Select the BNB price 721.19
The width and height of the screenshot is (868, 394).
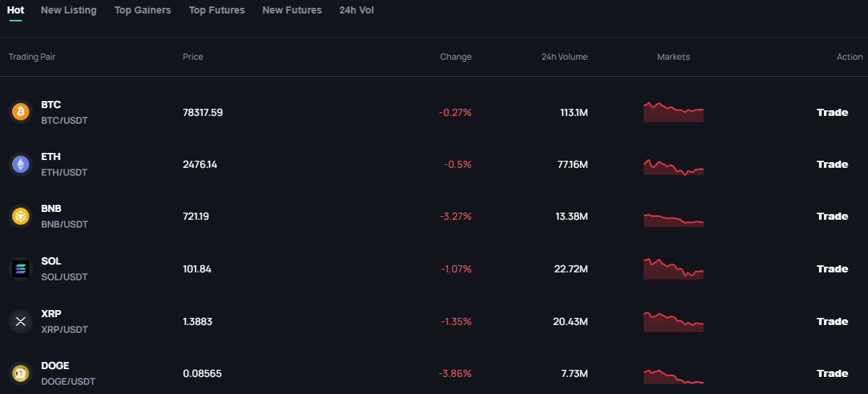click(x=196, y=216)
